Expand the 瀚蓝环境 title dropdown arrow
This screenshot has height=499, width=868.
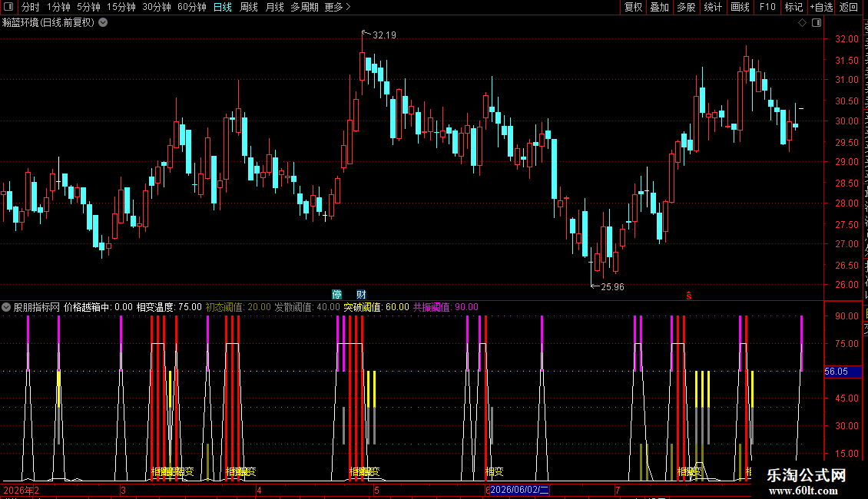[103, 23]
